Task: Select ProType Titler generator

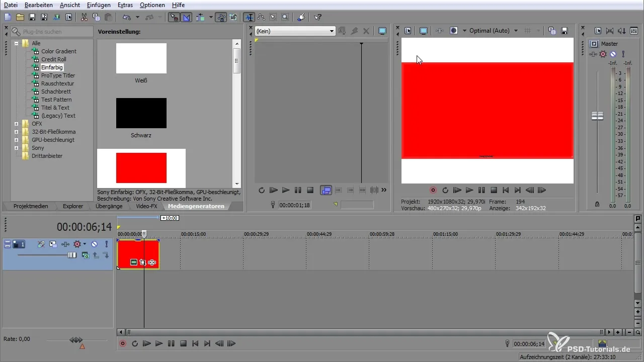Action: point(58,75)
